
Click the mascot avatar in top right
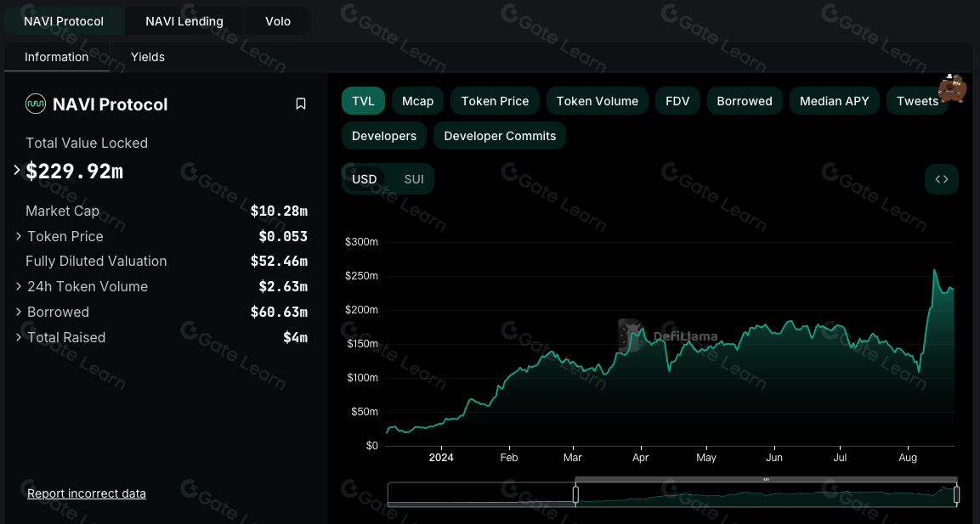pos(952,87)
